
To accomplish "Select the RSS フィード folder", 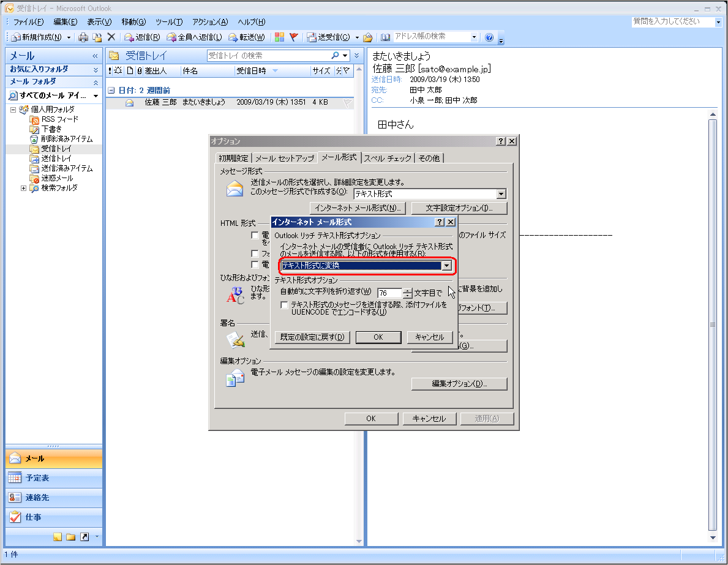I will pyautogui.click(x=60, y=119).
